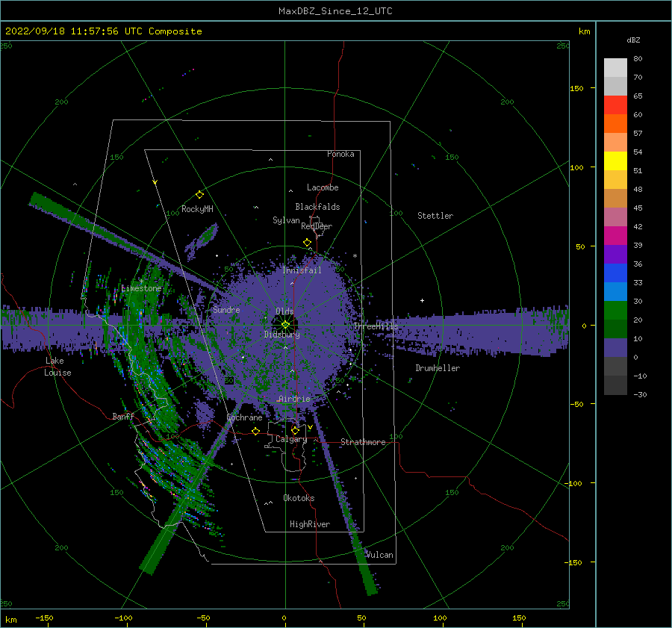
Task: Click the yellow km unit label at bottom left
Action: click(10, 620)
